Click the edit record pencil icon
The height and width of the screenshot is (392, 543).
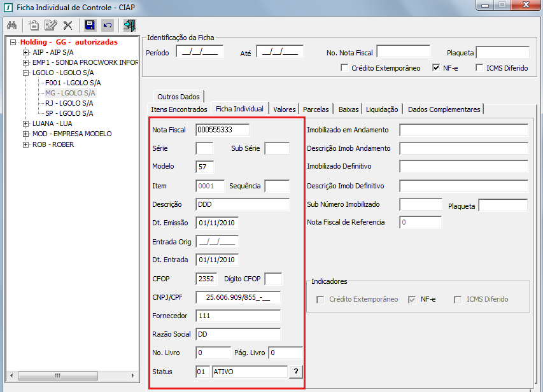[50, 25]
